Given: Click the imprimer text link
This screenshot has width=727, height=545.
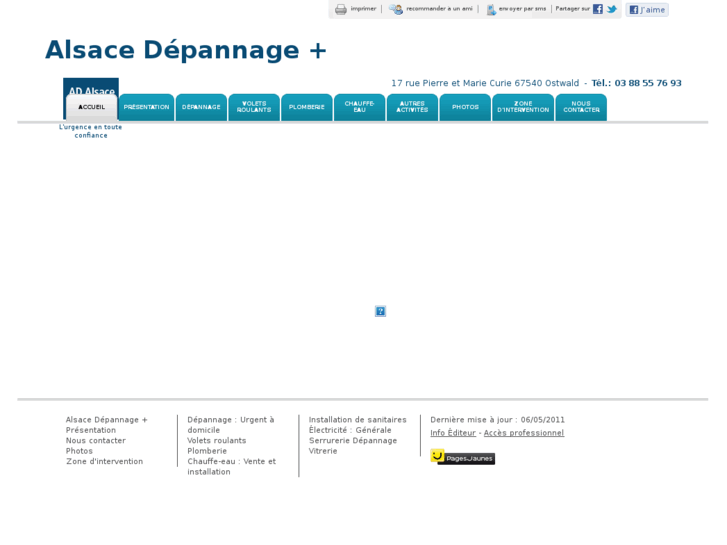Looking at the screenshot, I should [x=364, y=9].
